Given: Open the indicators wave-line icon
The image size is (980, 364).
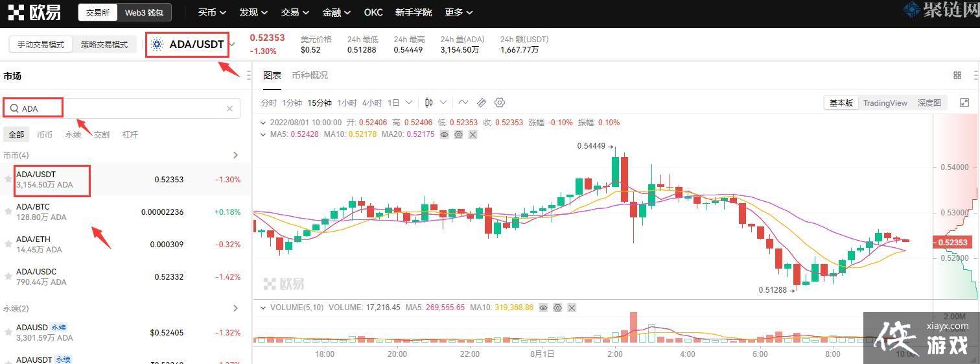Looking at the screenshot, I should (463, 103).
